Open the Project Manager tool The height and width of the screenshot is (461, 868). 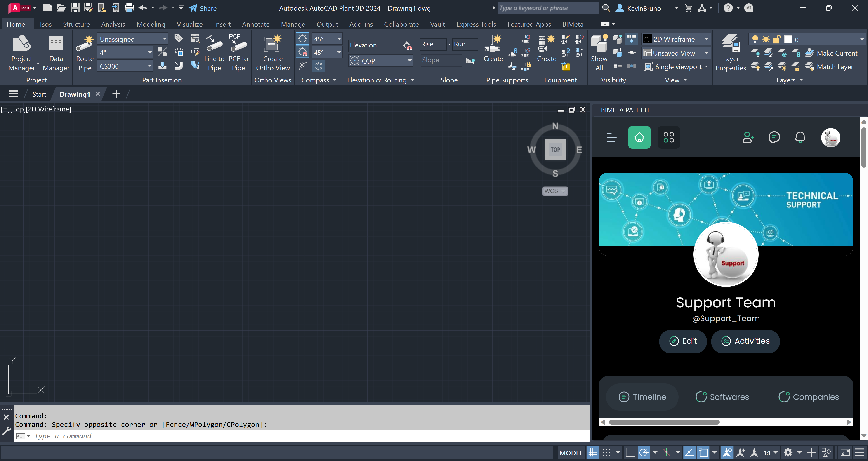21,53
